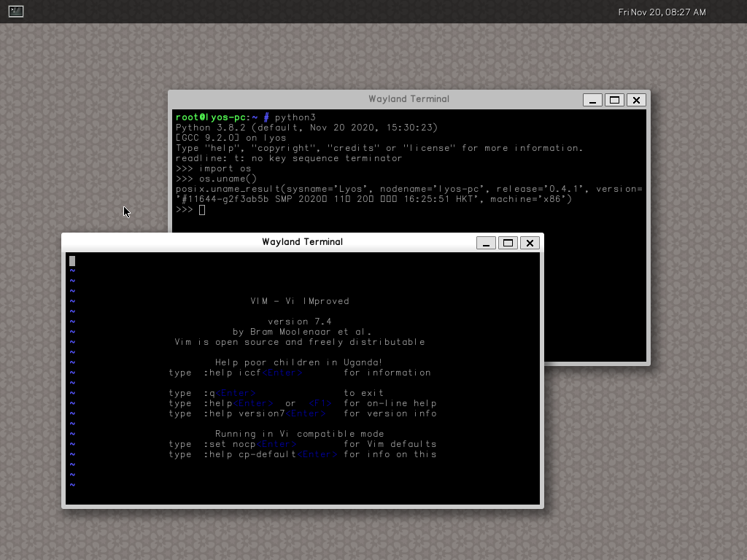Click the minimize icon on the Python terminal
The width and height of the screenshot is (747, 560).
[592, 100]
